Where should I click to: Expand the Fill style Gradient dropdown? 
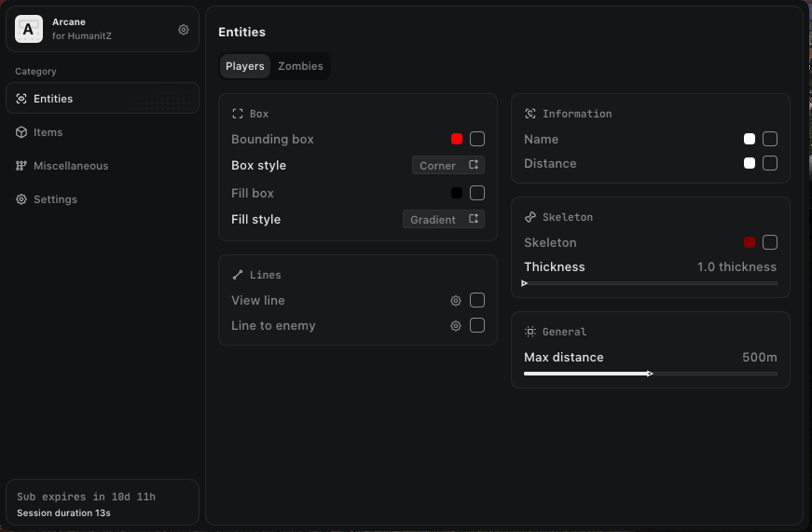tap(444, 220)
